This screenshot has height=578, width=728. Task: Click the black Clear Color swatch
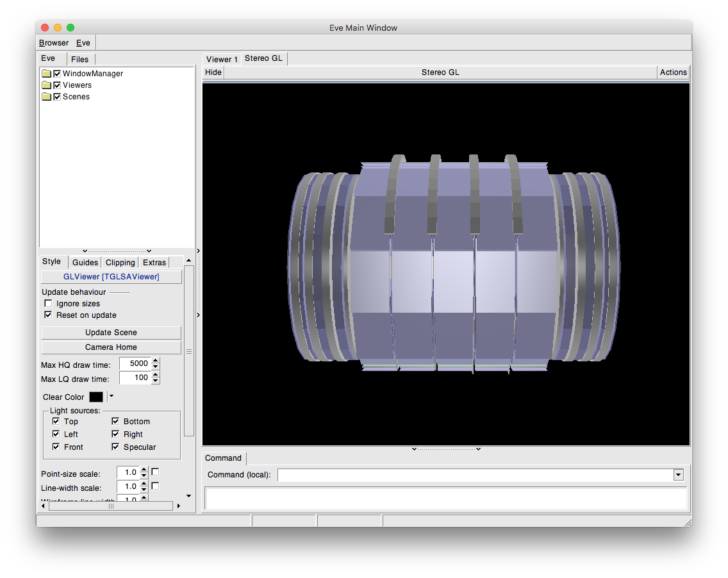pos(96,397)
